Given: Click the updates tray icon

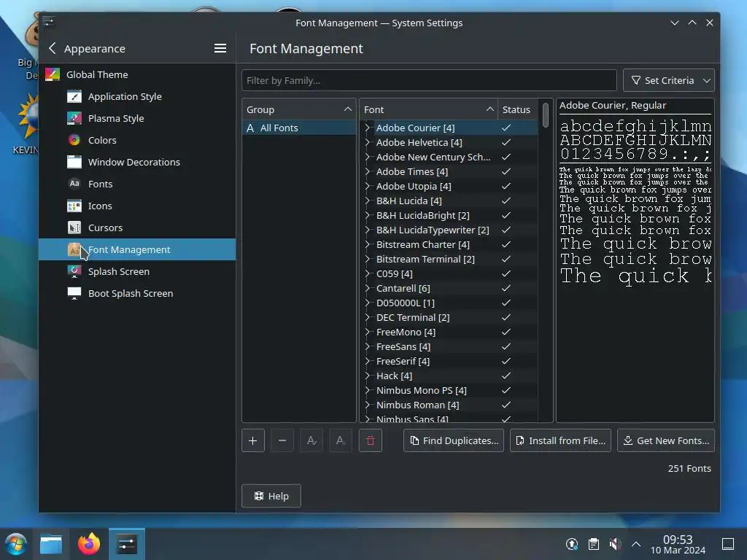Looking at the screenshot, I should [x=572, y=544].
